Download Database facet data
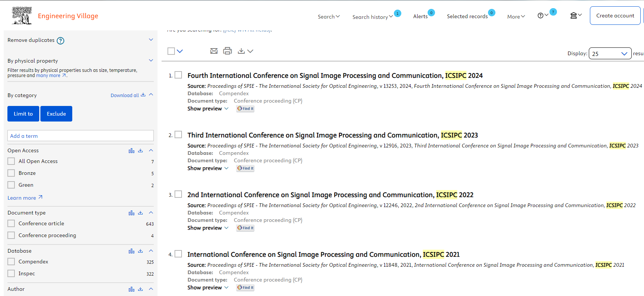644x296 pixels. click(x=140, y=251)
